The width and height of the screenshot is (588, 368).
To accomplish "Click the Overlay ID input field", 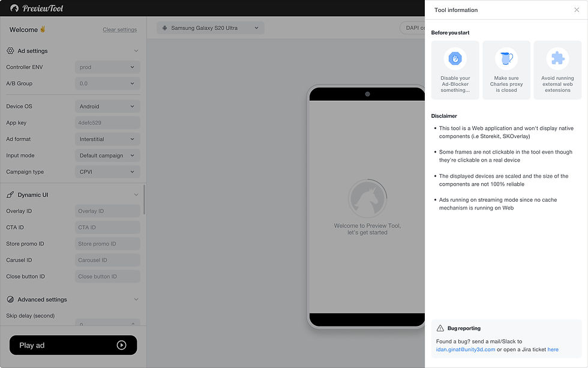I will (x=107, y=211).
